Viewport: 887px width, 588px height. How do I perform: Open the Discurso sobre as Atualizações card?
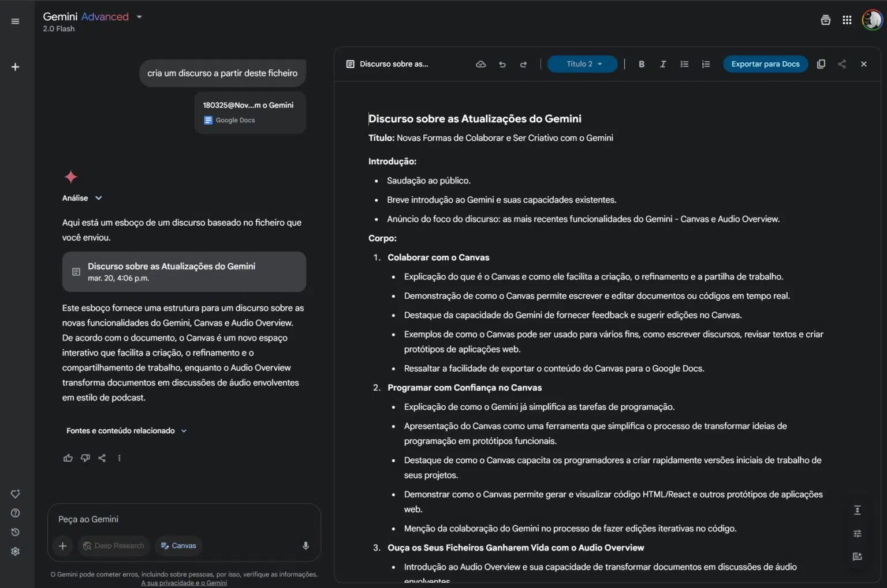click(x=184, y=272)
